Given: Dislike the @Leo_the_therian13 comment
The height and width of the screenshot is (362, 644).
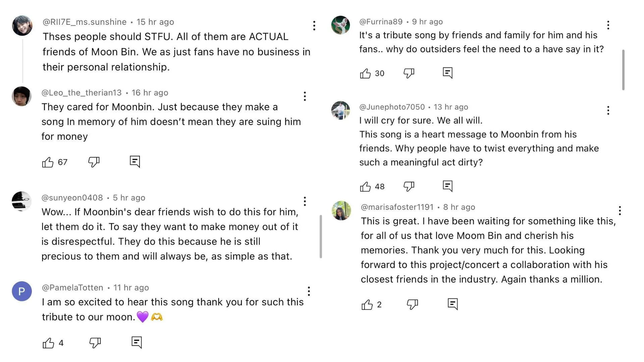Looking at the screenshot, I should coord(94,162).
